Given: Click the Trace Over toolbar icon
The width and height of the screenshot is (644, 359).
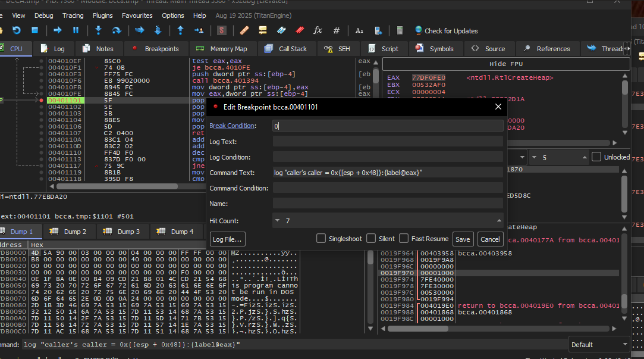Looking at the screenshot, I should pyautogui.click(x=158, y=30).
